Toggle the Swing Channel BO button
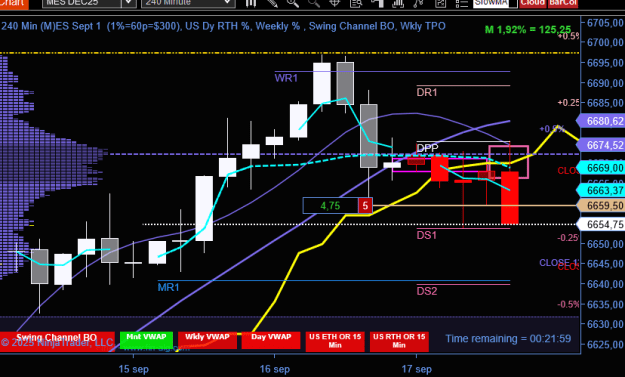 coord(57,342)
